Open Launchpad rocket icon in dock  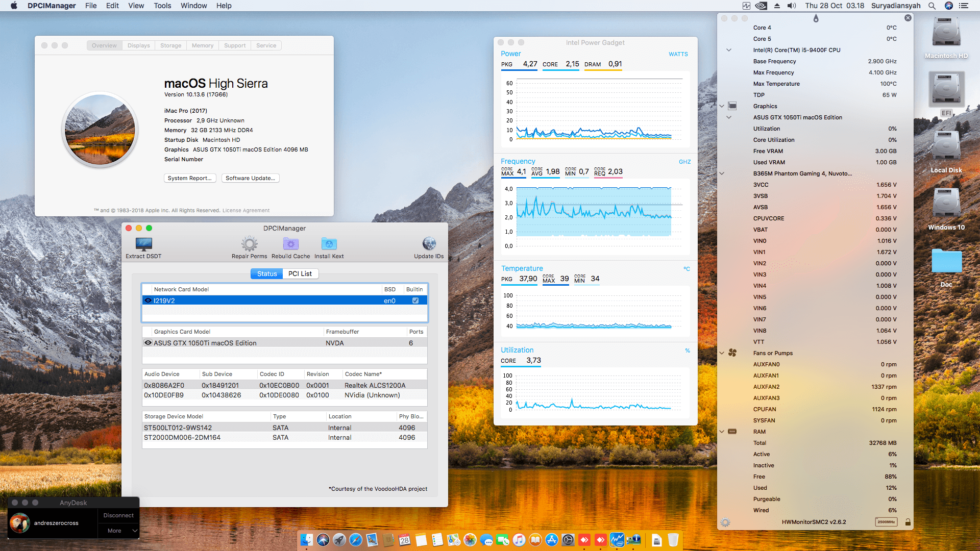(339, 540)
